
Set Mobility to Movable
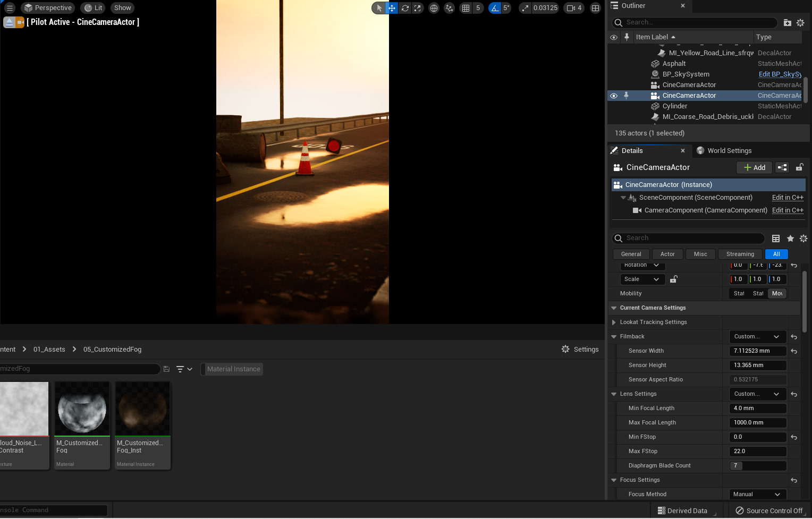[777, 293]
